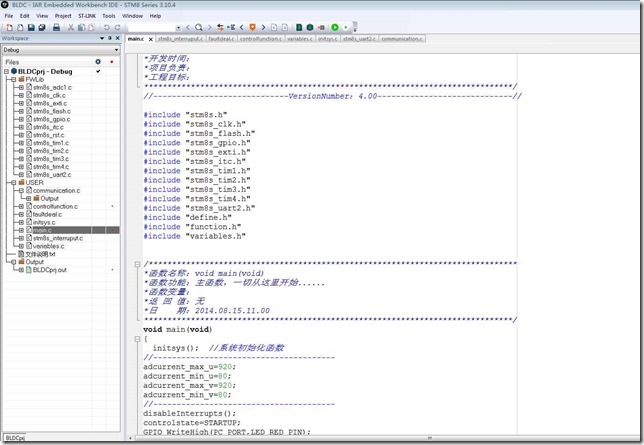Click the New Document toolbar icon
This screenshot has width=644, height=445.
click(9, 28)
